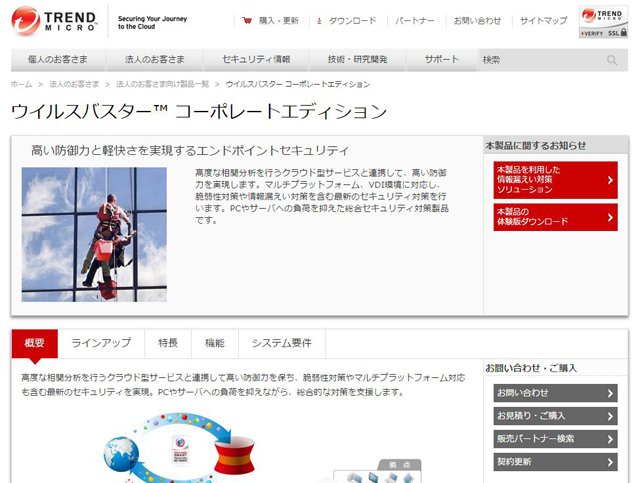Click page title ウイルスバスター コーポレートエディション
The image size is (640, 483).
click(199, 111)
